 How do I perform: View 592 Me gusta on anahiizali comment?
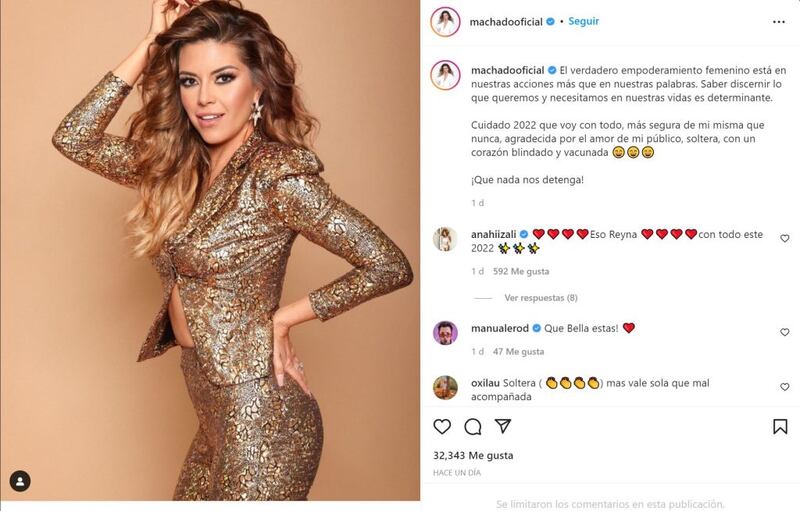coord(521,271)
